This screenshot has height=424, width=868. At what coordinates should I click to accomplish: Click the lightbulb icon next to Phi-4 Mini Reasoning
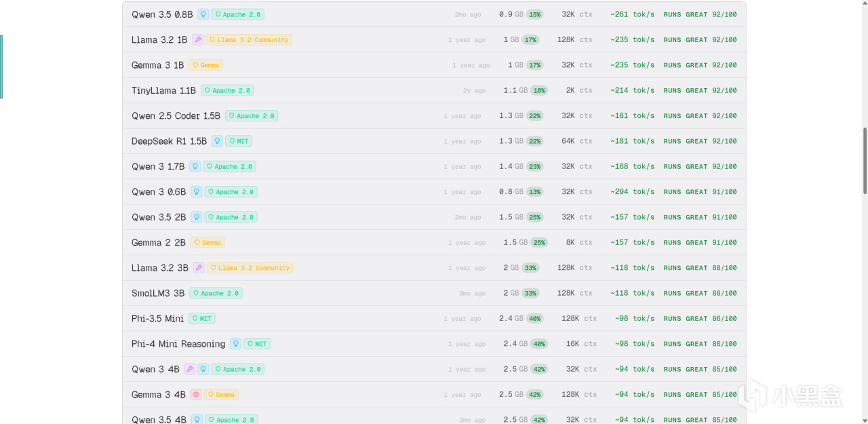(235, 344)
